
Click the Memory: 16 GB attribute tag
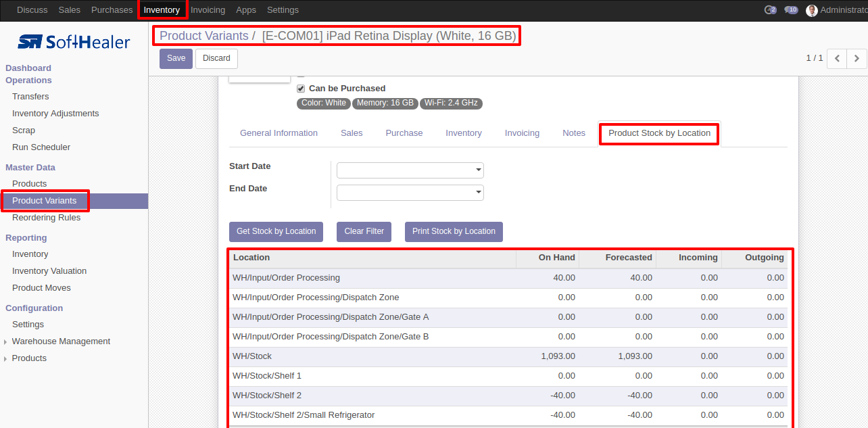pos(385,103)
